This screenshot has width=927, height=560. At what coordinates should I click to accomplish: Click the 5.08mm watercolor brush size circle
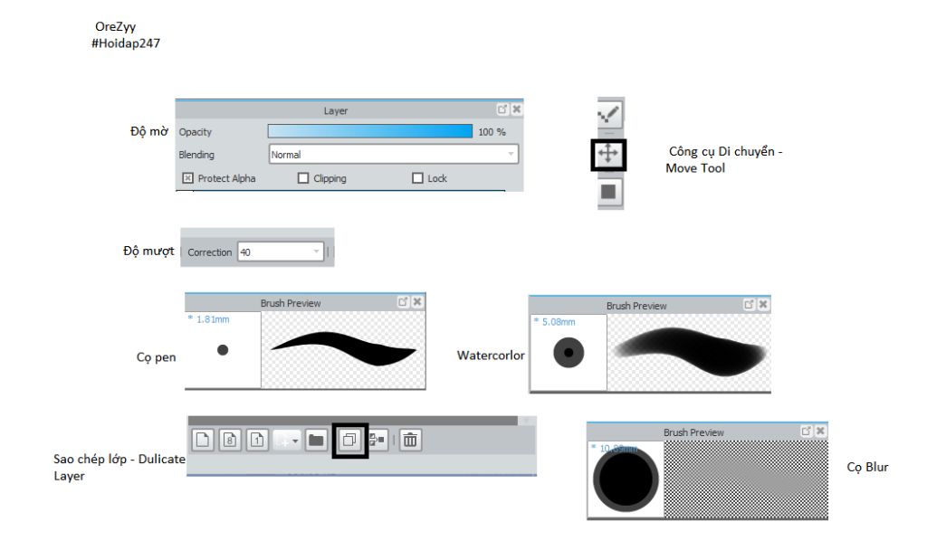(x=569, y=353)
